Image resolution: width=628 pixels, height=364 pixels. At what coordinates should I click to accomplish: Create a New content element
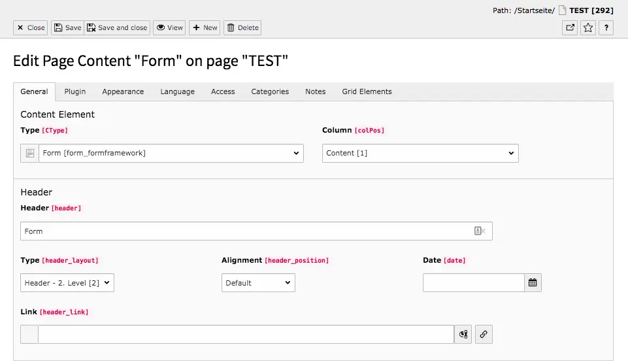tap(205, 27)
